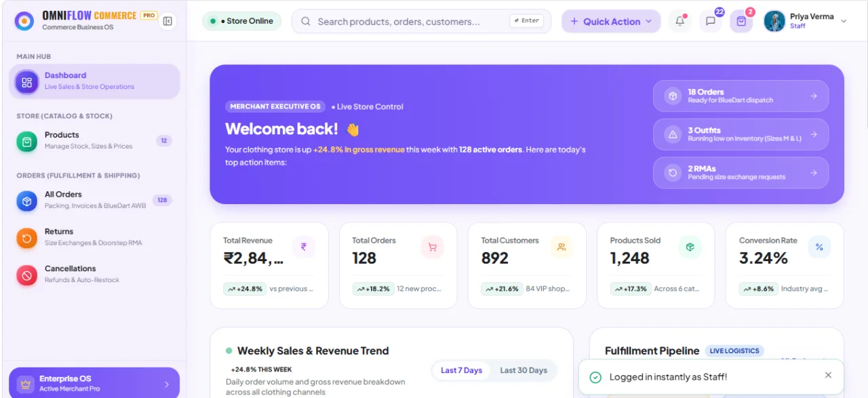The width and height of the screenshot is (868, 398).
Task: Click the warning icon beside 3 Outfits
Action: pos(673,134)
